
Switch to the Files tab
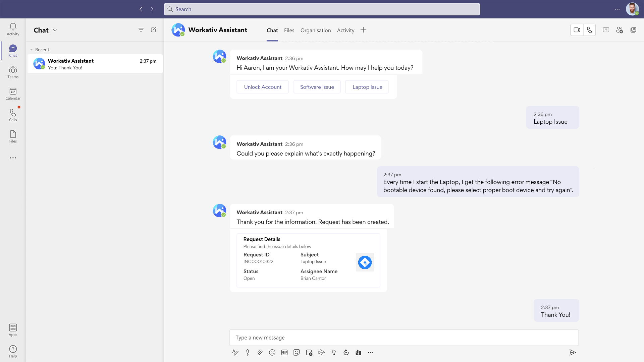pos(289,30)
